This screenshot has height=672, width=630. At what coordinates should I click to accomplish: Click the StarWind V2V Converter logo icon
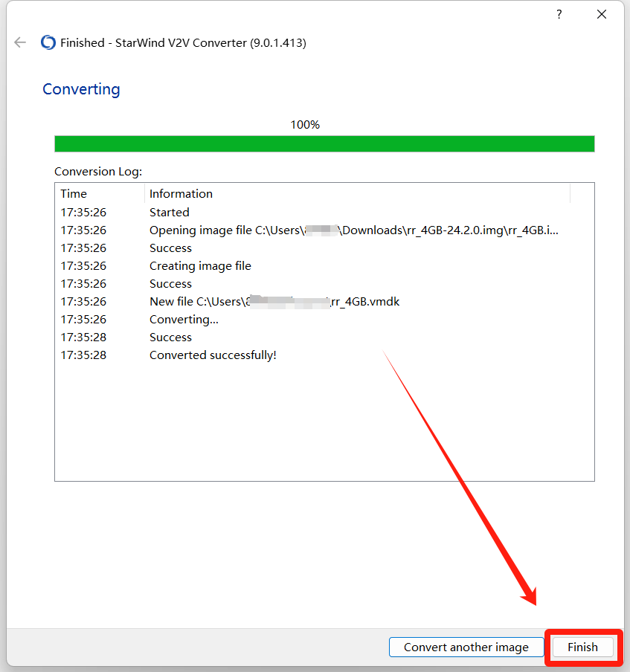(48, 43)
